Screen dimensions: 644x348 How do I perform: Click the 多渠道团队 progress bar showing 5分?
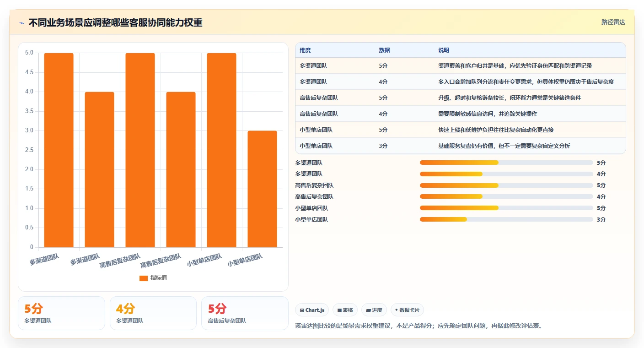pos(506,163)
